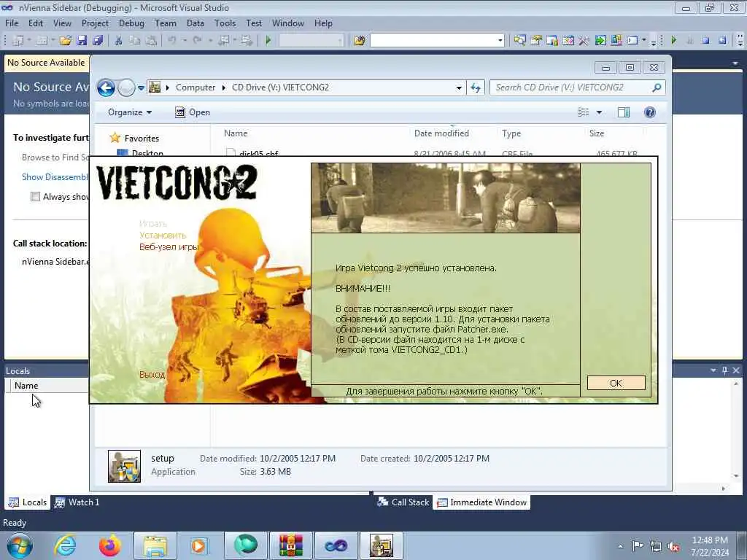
Task: Click the Undo arrow icon
Action: point(172,41)
